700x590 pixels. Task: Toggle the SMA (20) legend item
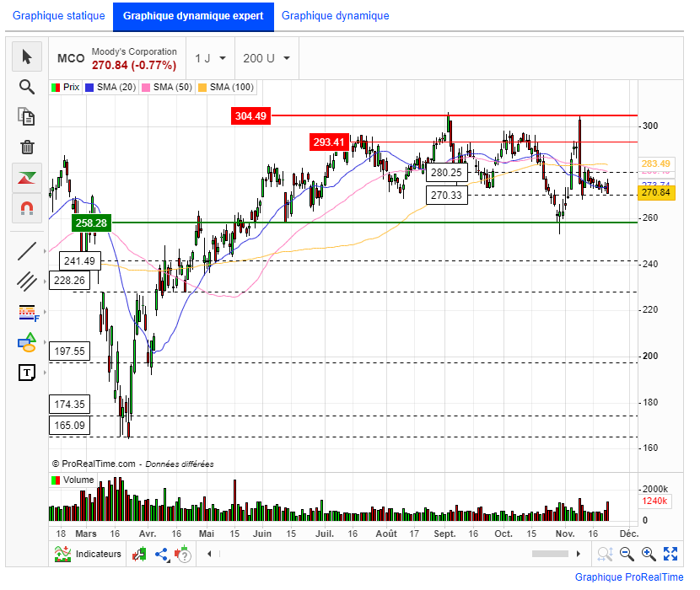(110, 87)
